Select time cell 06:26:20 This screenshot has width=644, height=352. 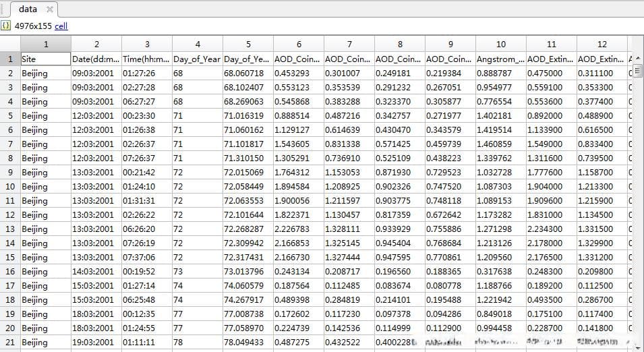pos(146,229)
